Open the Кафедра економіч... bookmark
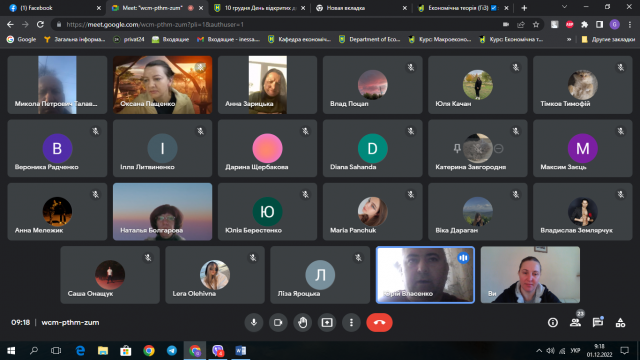 (299, 39)
